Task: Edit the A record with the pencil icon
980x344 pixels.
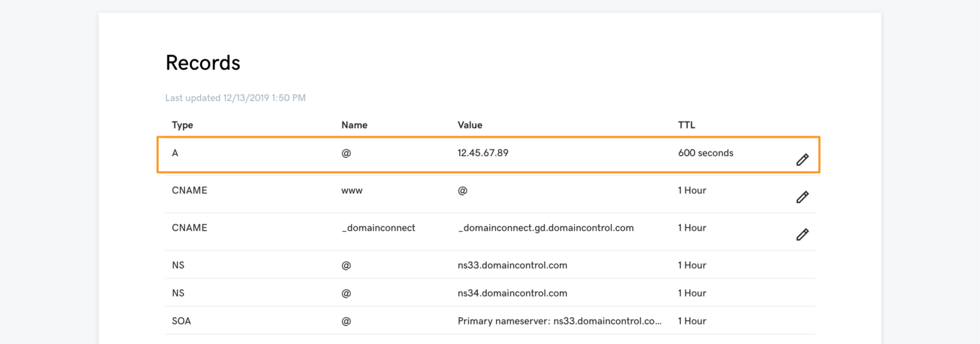Action: point(802,160)
